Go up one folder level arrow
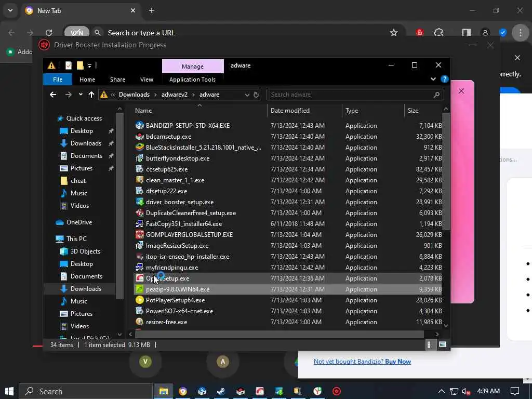Viewport: 532px width, 399px height. click(x=91, y=95)
